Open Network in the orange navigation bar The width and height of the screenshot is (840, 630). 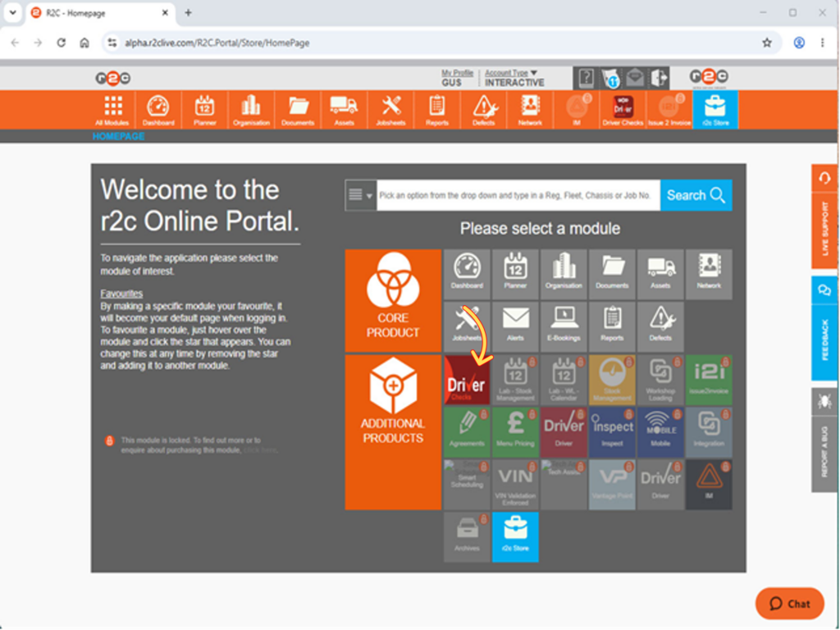[530, 110]
